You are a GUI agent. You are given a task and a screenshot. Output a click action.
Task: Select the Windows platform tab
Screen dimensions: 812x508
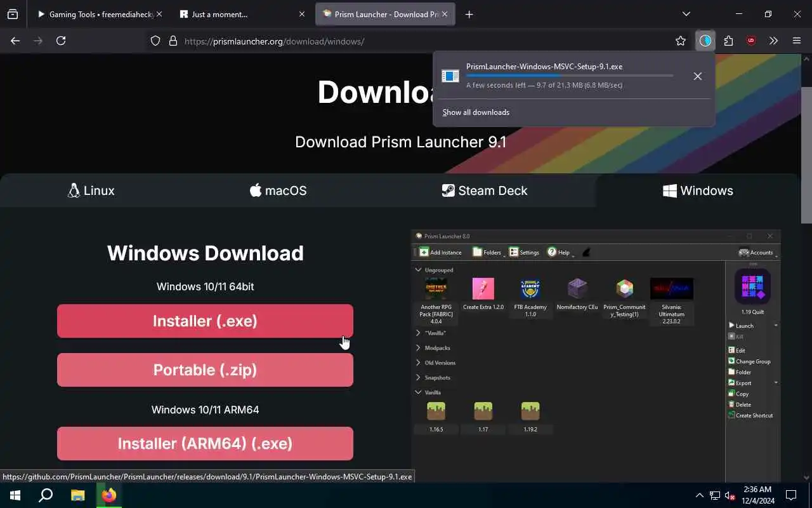point(698,190)
